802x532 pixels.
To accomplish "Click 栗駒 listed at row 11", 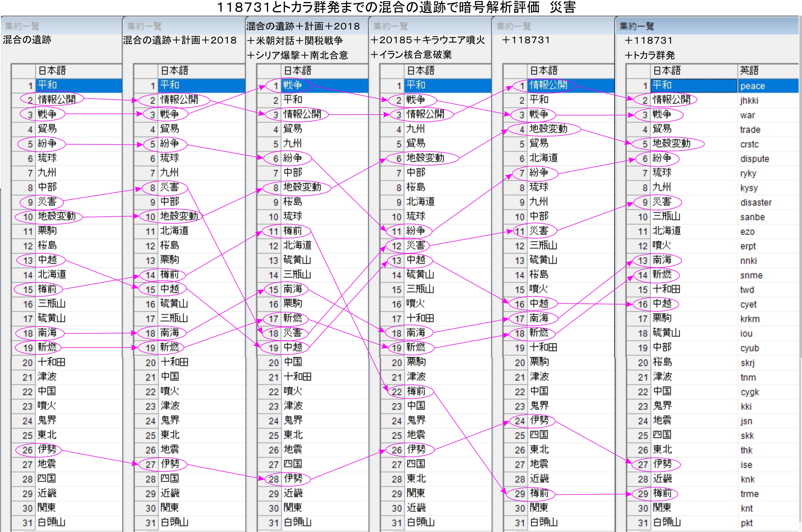I will coord(47,231).
